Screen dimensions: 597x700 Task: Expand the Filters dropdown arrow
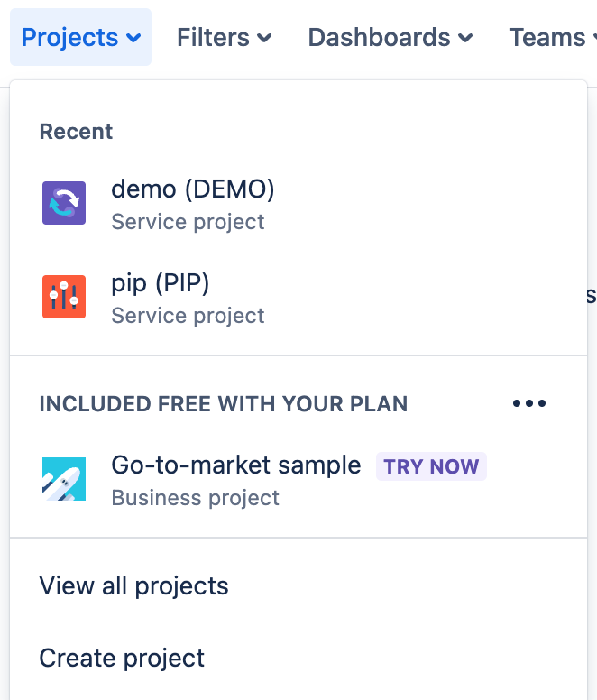(264, 38)
